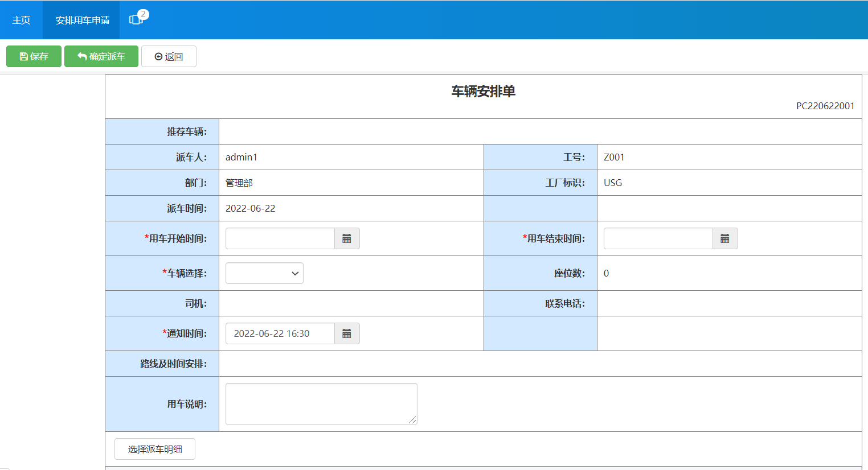The width and height of the screenshot is (868, 470).
Task: Click inside the 用车说明 text area
Action: (321, 403)
